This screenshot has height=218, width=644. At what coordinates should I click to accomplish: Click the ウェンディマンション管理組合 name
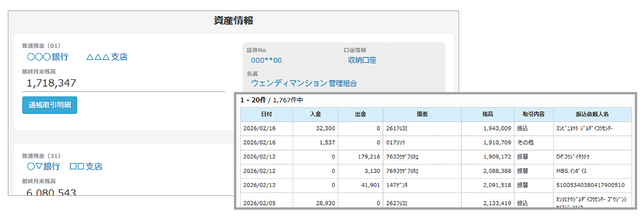304,83
